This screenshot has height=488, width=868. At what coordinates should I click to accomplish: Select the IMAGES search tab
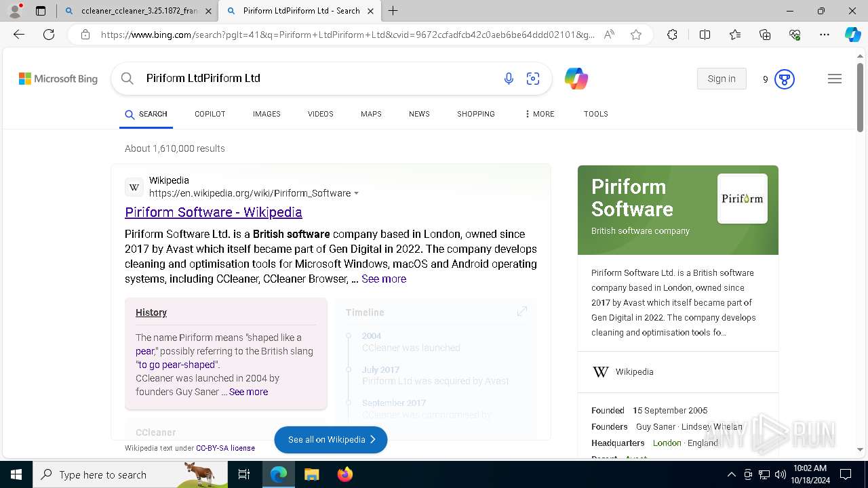pos(267,114)
